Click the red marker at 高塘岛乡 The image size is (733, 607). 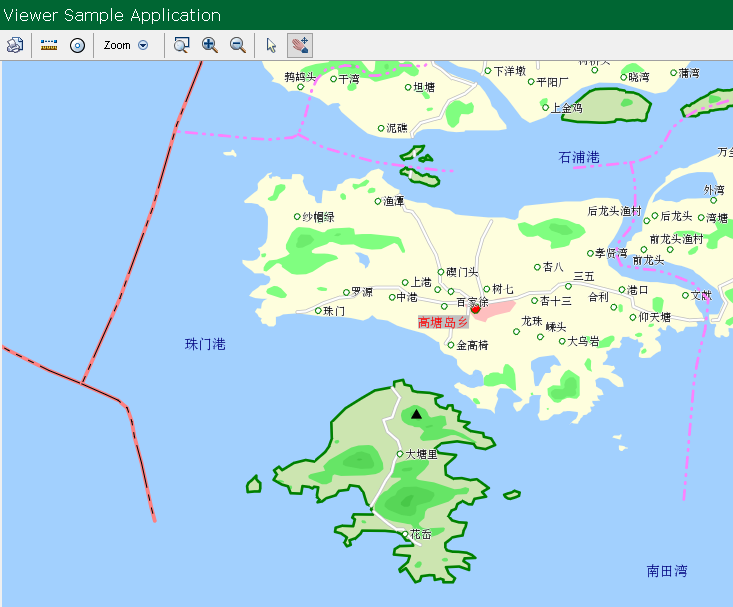click(x=476, y=310)
